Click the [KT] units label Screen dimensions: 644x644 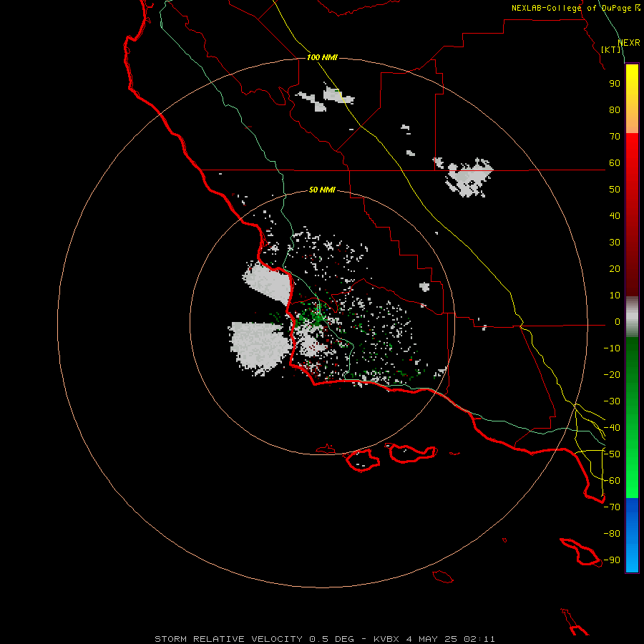[x=611, y=49]
